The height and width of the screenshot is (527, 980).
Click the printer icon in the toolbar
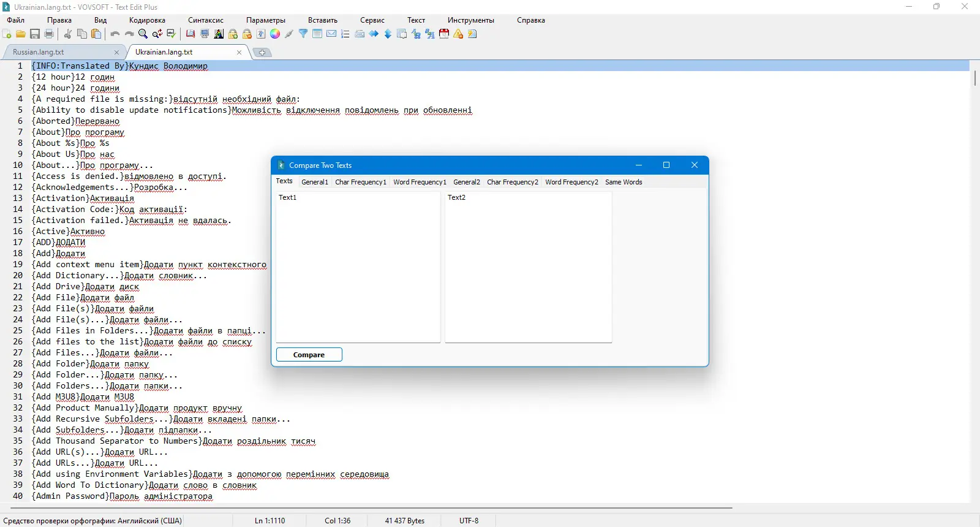(49, 34)
